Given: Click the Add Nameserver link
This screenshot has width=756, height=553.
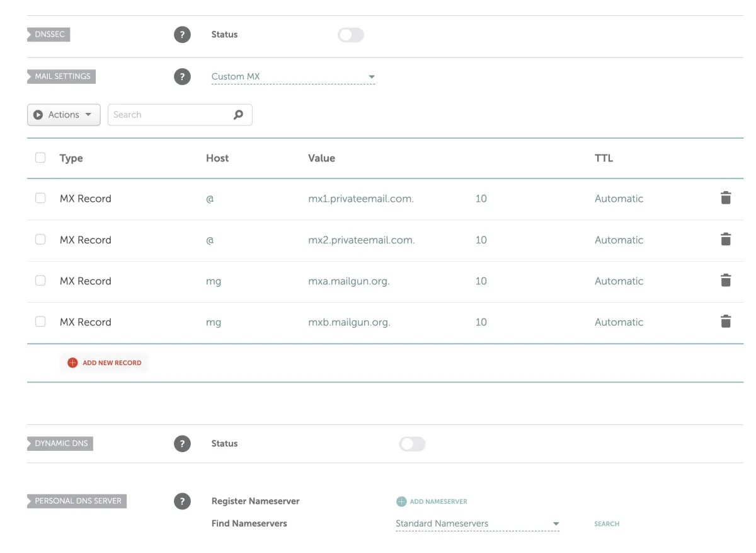Looking at the screenshot, I should pyautogui.click(x=432, y=501).
